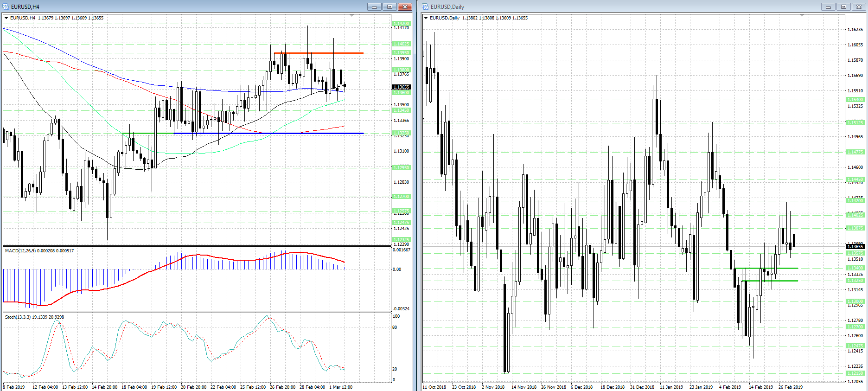Click the H4 current price tag 1.13655
This screenshot has height=391, width=868.
(402, 87)
